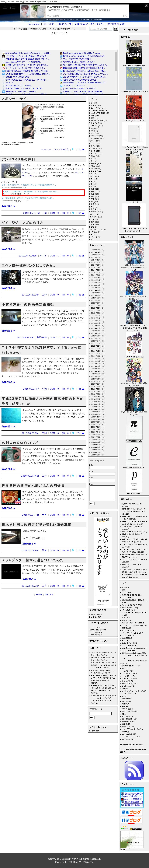This screenshot has height=868, width=149.
Task: Click Twitter icon in 2010.08.28.Sat post footer
Action: (73, 337)
